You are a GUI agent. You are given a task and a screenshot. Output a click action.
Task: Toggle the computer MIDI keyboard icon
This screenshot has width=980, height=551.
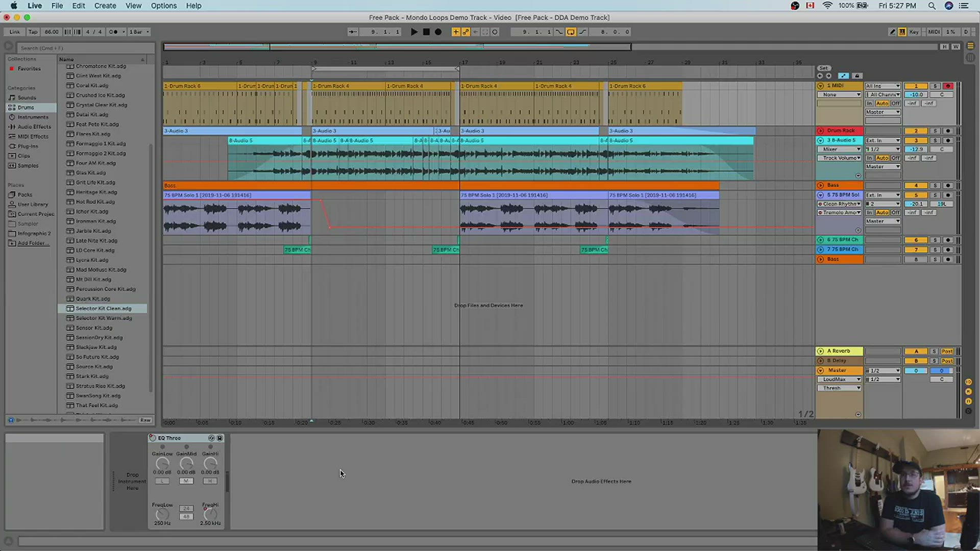coord(902,32)
